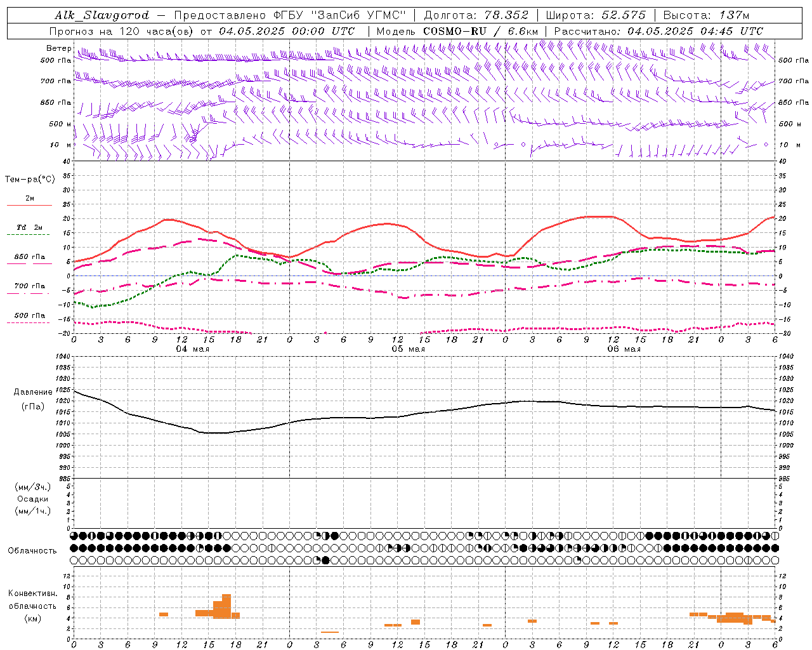Click the text 'Предоставлено ФГБУ "ЗапСиб УГМС"'

[x=289, y=15]
